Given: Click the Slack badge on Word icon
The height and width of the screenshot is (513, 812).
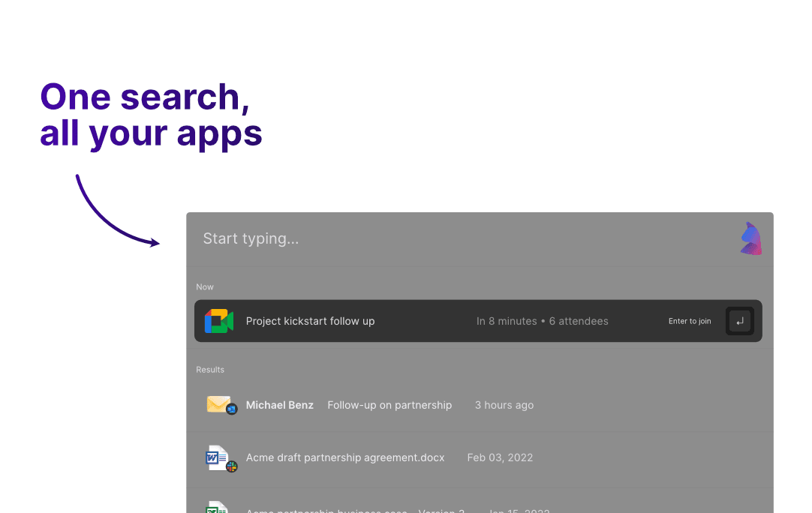Looking at the screenshot, I should tap(232, 466).
